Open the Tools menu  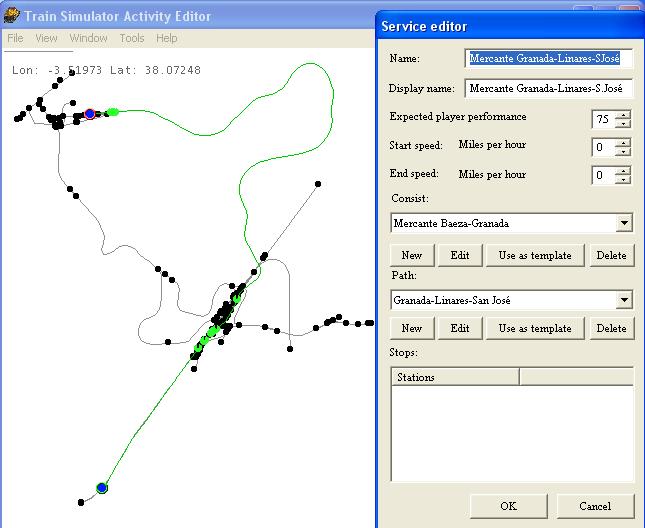pyautogui.click(x=132, y=38)
